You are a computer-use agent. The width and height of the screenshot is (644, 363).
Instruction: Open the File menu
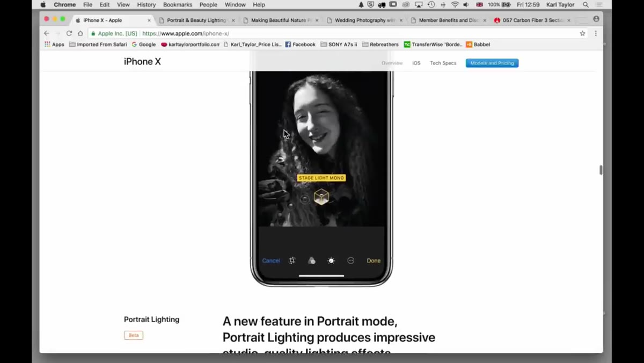pyautogui.click(x=87, y=5)
